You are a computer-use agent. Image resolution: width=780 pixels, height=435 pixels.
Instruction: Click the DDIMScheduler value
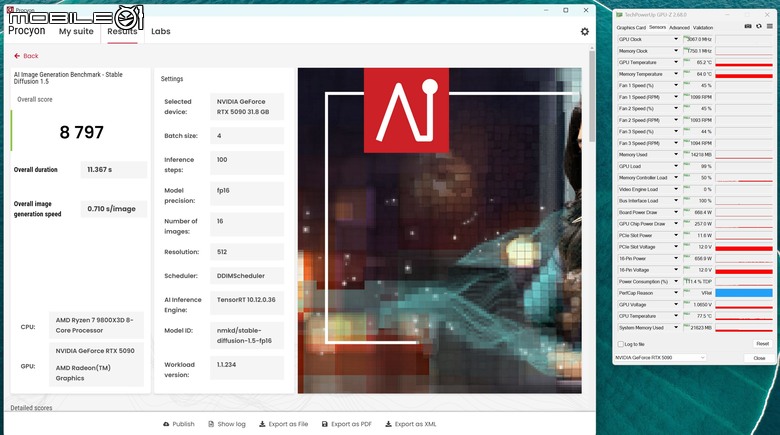(247, 276)
